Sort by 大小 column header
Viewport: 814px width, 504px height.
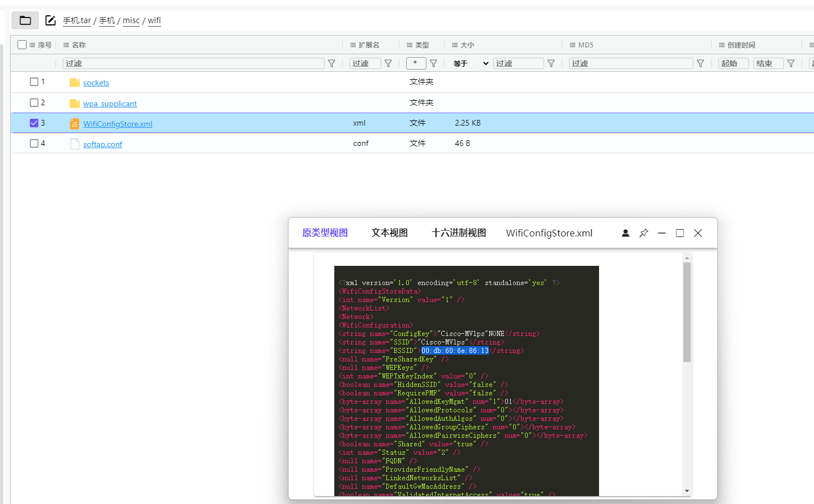click(x=467, y=45)
